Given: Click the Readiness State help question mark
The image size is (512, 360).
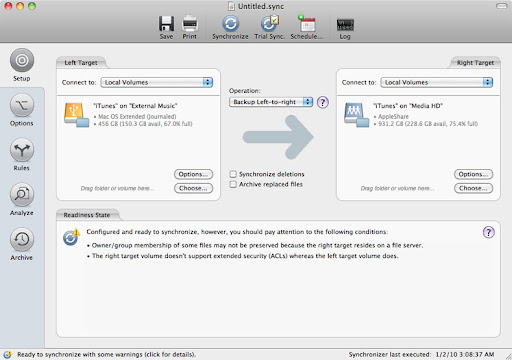Looking at the screenshot, I should coord(488,232).
